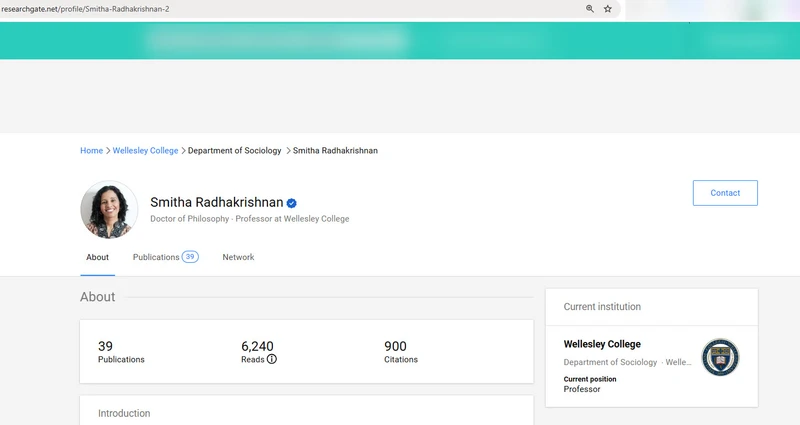Click the Current institution heading
Screen dimensions: 800x425
(x=602, y=307)
